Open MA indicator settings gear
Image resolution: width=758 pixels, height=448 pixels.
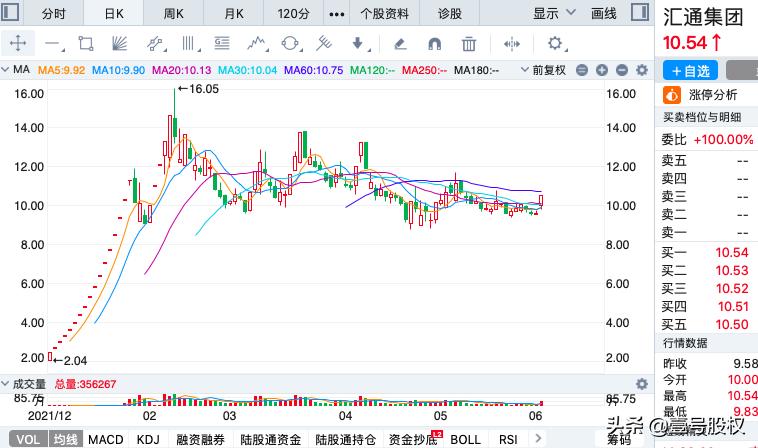click(641, 70)
